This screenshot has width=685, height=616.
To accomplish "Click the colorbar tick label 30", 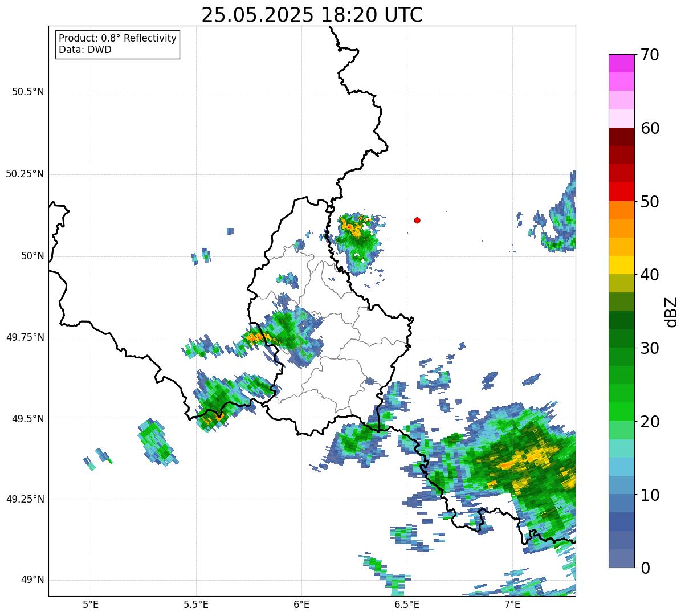I will (x=650, y=348).
